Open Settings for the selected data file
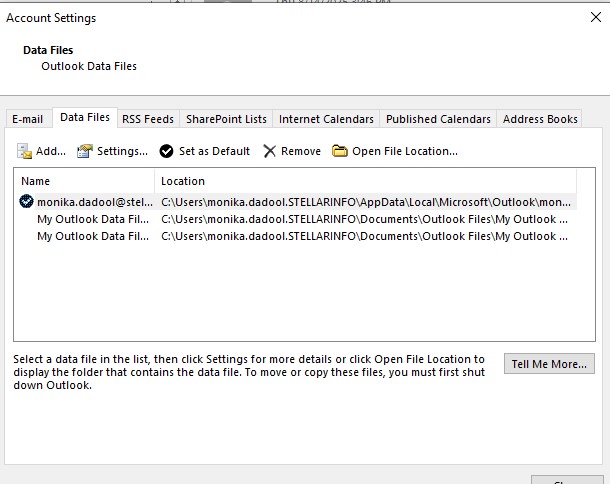Viewport: 610px width, 484px height. tap(85, 151)
